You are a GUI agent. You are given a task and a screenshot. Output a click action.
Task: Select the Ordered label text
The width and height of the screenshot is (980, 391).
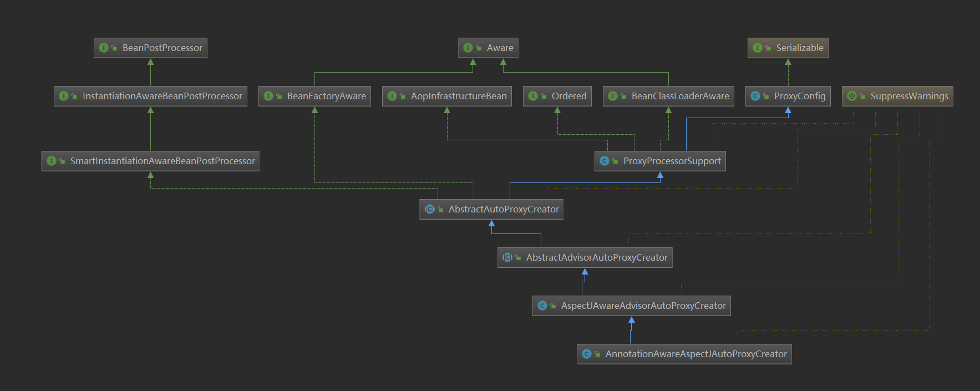point(569,97)
